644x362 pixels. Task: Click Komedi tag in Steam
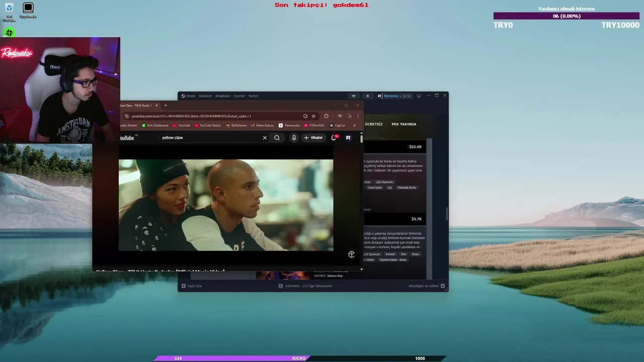390,254
